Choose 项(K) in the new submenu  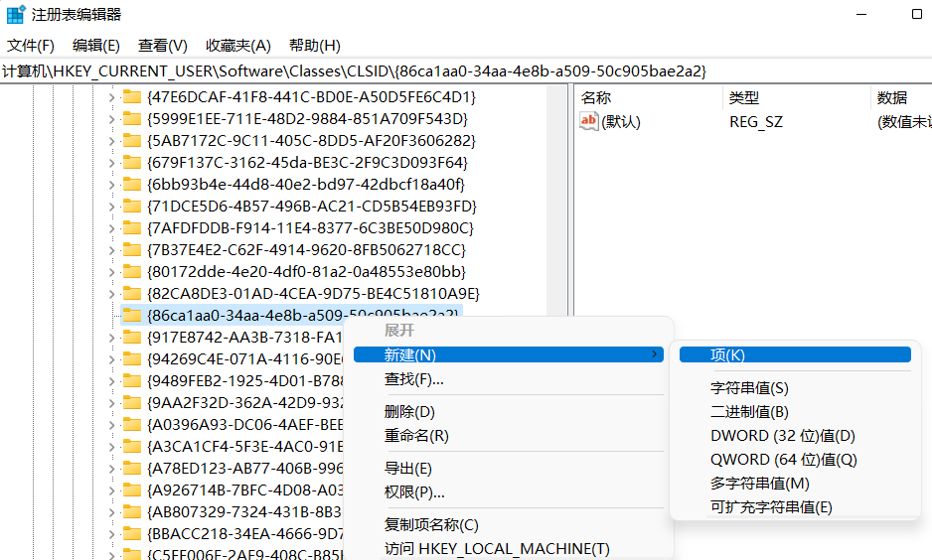(x=795, y=354)
